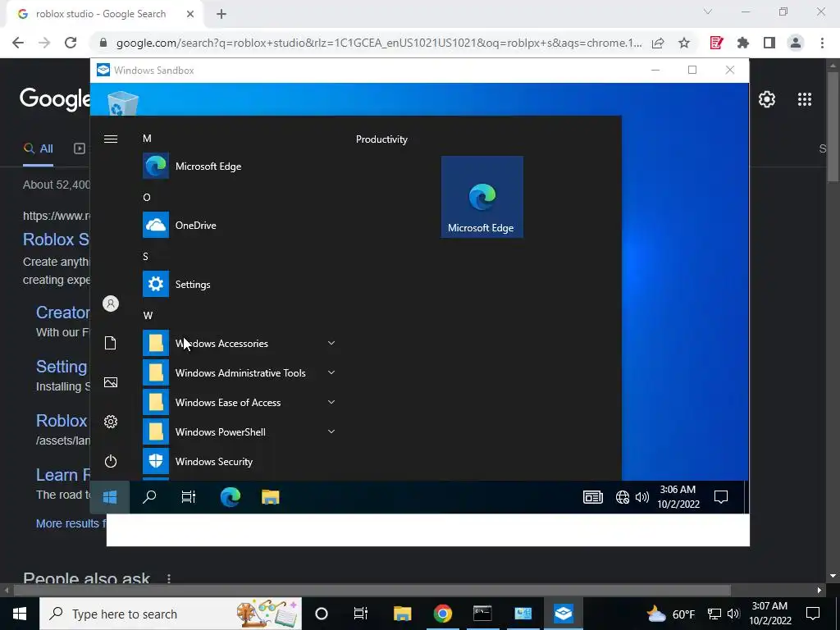
Task: Click the weather 60°F widget
Action: pyautogui.click(x=671, y=614)
